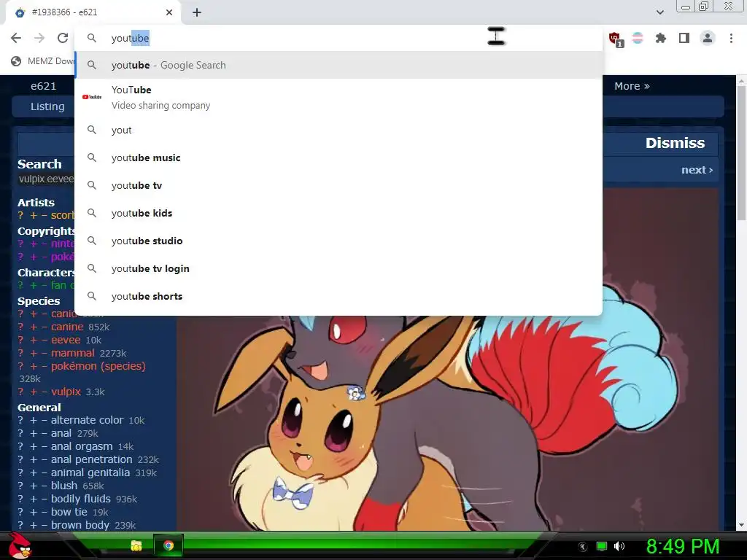Add brown body tag with '+'
Viewport: 747px width, 560px height.
[x=34, y=525]
